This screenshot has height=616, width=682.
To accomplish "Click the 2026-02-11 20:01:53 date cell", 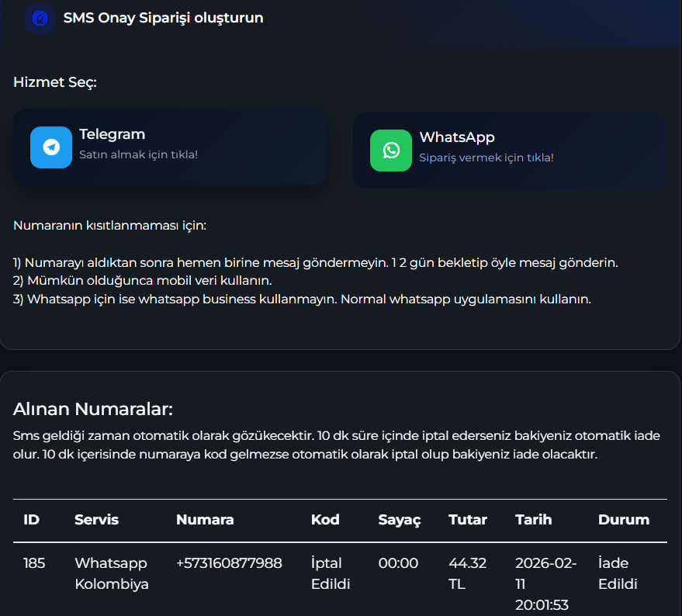I will pyautogui.click(x=546, y=584).
